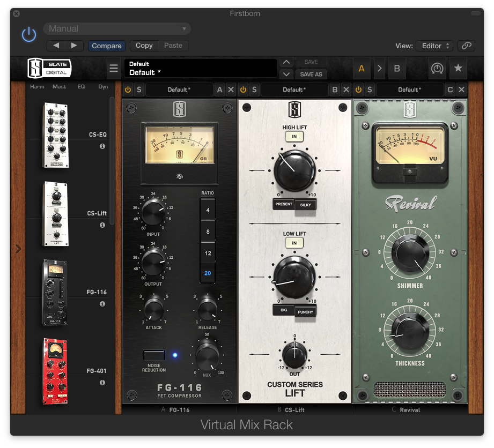Open slot A Default preset field
Image resolution: width=494 pixels, height=448 pixels.
(x=179, y=89)
